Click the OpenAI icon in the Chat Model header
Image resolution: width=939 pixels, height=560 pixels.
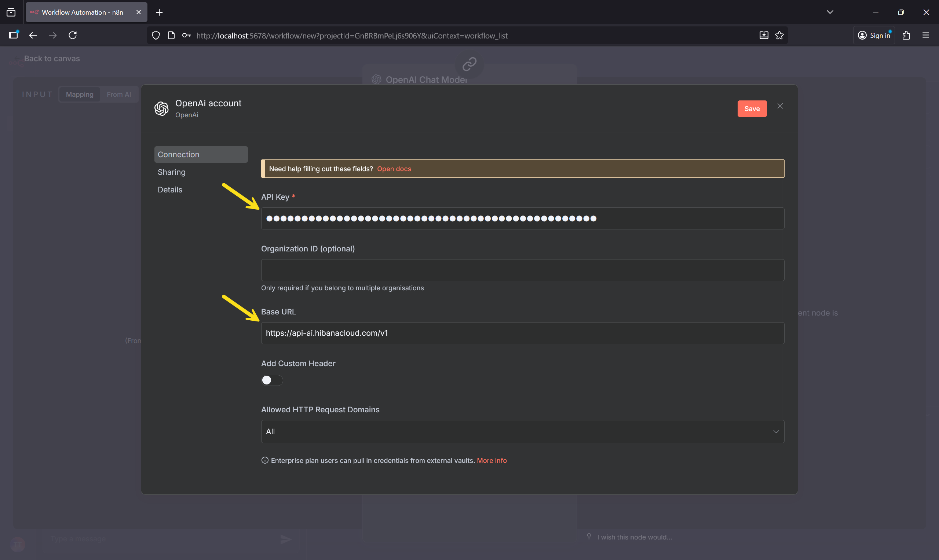click(376, 79)
